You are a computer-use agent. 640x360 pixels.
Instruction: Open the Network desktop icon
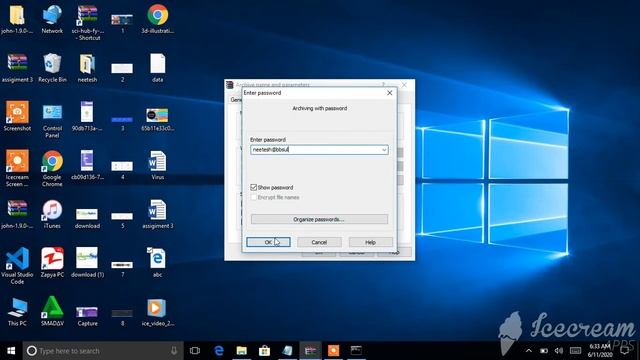(52, 19)
